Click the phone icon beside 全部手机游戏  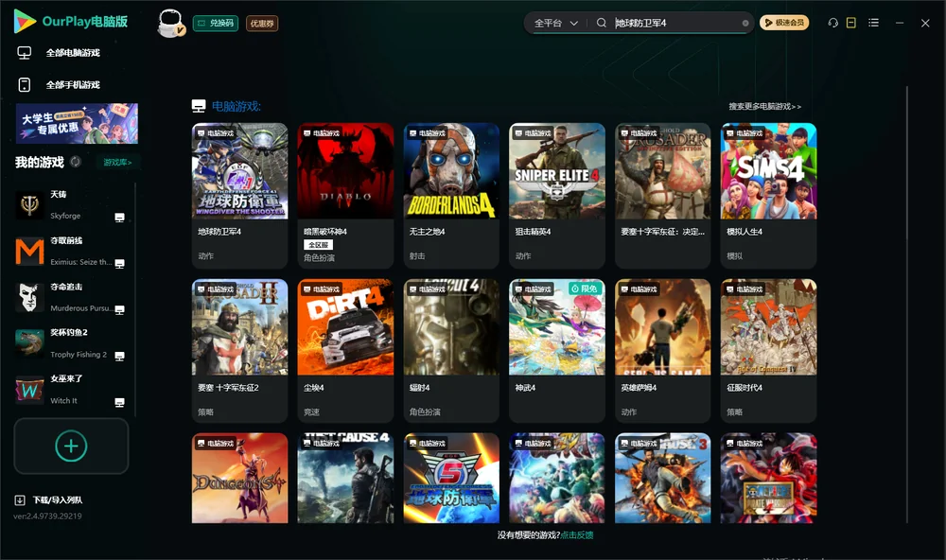pyautogui.click(x=25, y=84)
